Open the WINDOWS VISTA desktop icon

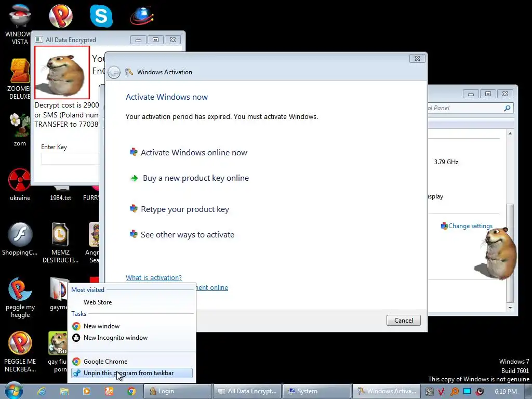tap(20, 24)
